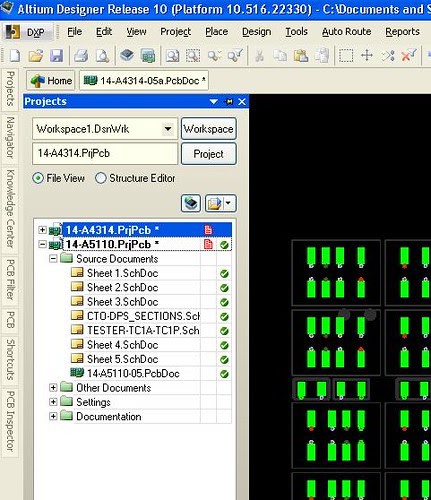The image size is (431, 500).
Task: Select 14-A5110-05.PcbDoc in the tree
Action: pyautogui.click(x=133, y=374)
